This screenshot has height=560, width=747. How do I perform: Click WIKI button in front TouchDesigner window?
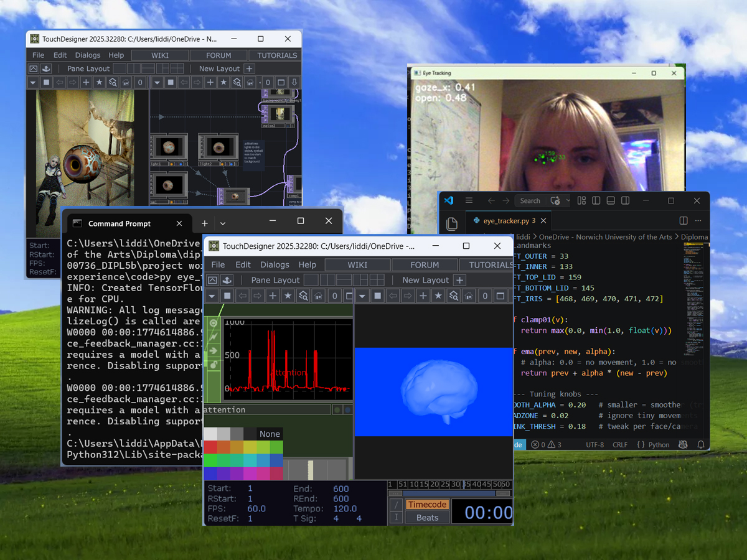[357, 264]
